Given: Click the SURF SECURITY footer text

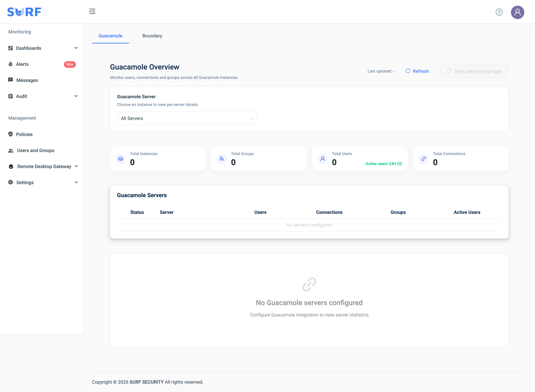Looking at the screenshot, I should coord(146,382).
